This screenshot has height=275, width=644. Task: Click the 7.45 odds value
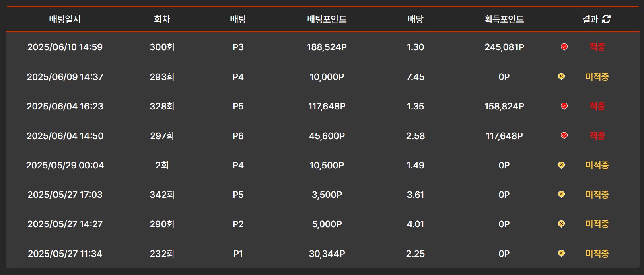tap(415, 77)
